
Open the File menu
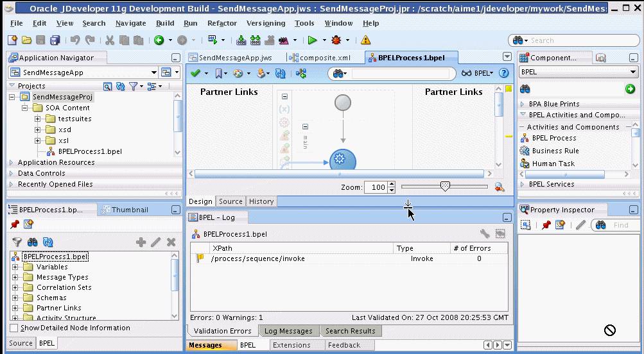pos(17,23)
